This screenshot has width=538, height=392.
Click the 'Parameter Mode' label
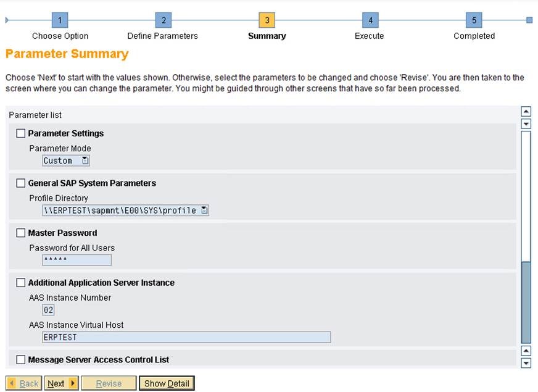tap(60, 148)
